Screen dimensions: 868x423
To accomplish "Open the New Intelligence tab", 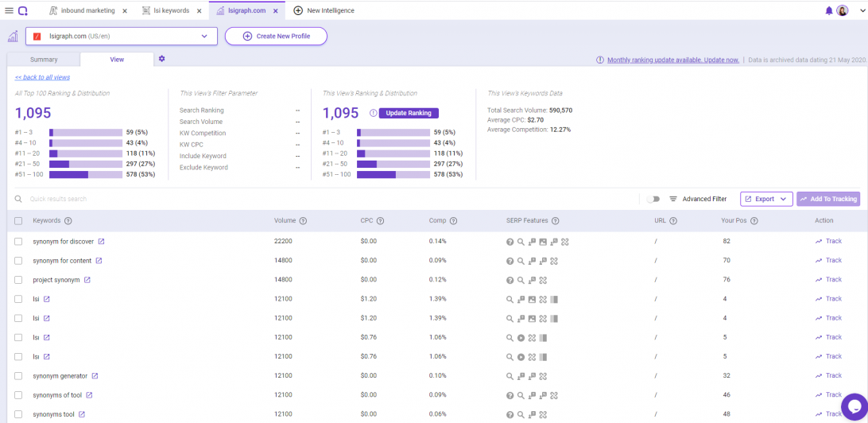I will (324, 10).
